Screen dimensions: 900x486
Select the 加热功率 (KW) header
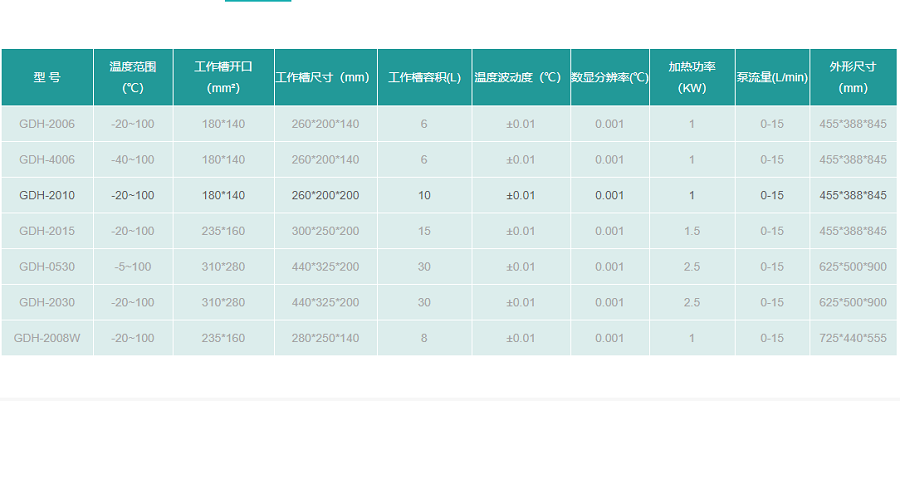(x=692, y=77)
